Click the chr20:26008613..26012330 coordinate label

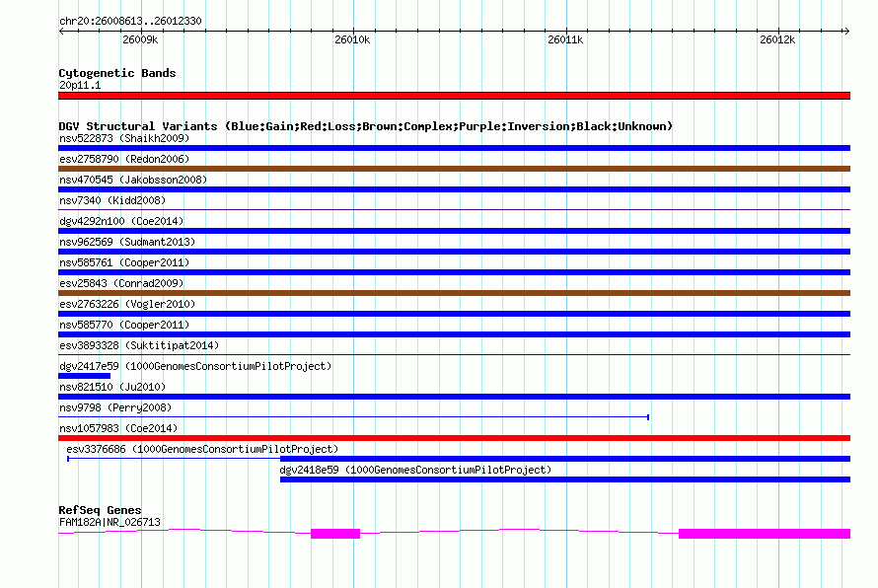pyautogui.click(x=130, y=21)
